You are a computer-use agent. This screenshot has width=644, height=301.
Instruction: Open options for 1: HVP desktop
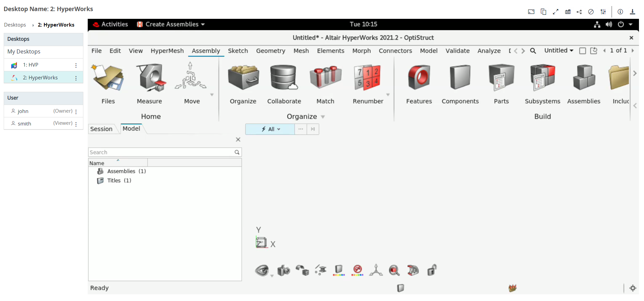(x=76, y=65)
